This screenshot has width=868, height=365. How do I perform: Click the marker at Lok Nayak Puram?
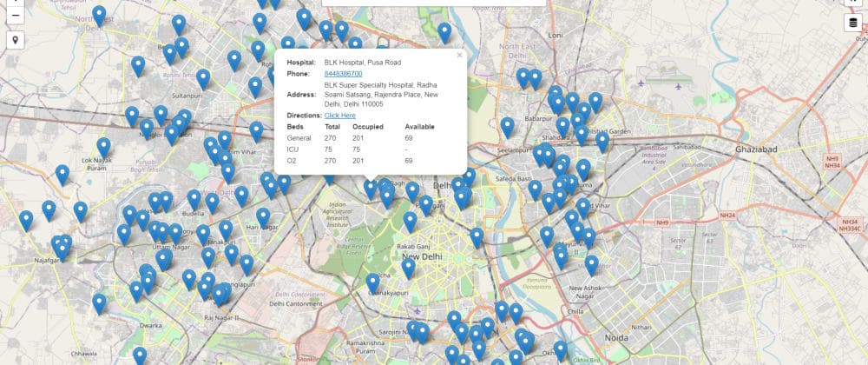(x=103, y=146)
